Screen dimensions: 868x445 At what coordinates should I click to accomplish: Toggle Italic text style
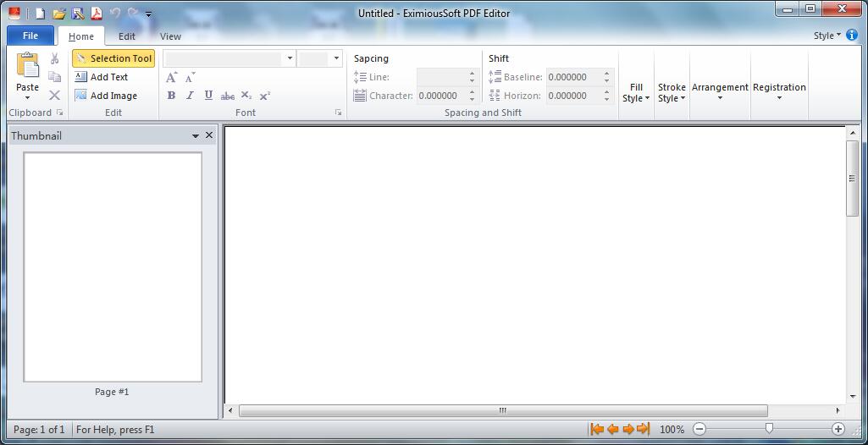click(x=190, y=96)
